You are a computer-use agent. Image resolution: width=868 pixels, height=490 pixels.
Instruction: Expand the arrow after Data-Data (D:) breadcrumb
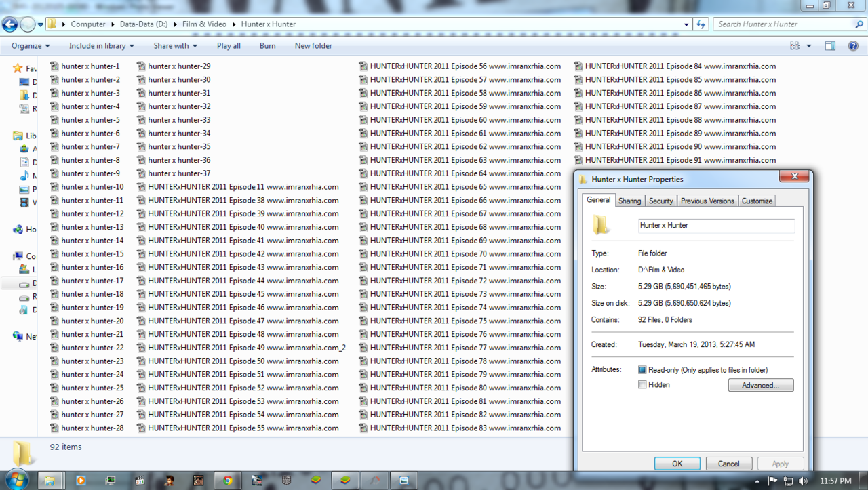click(174, 24)
